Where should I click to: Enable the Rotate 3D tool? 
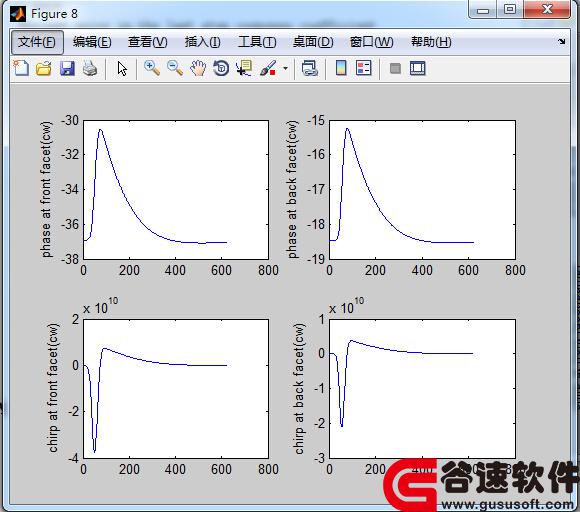[221, 68]
